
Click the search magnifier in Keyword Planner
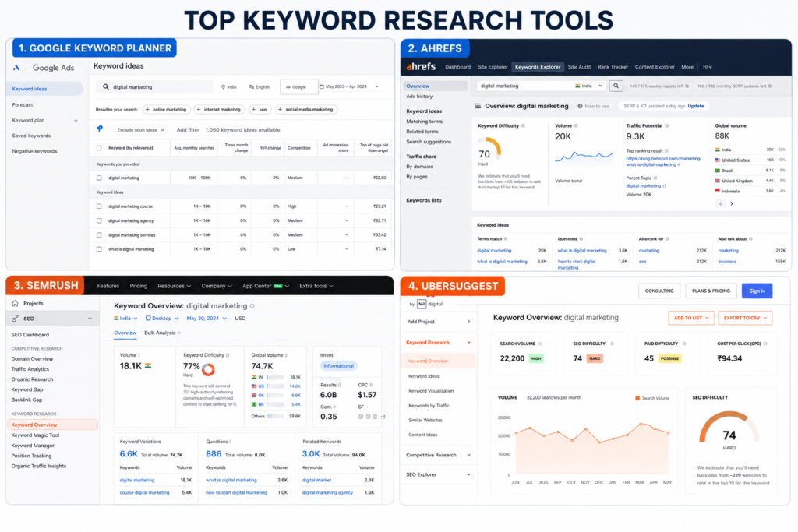pos(105,87)
